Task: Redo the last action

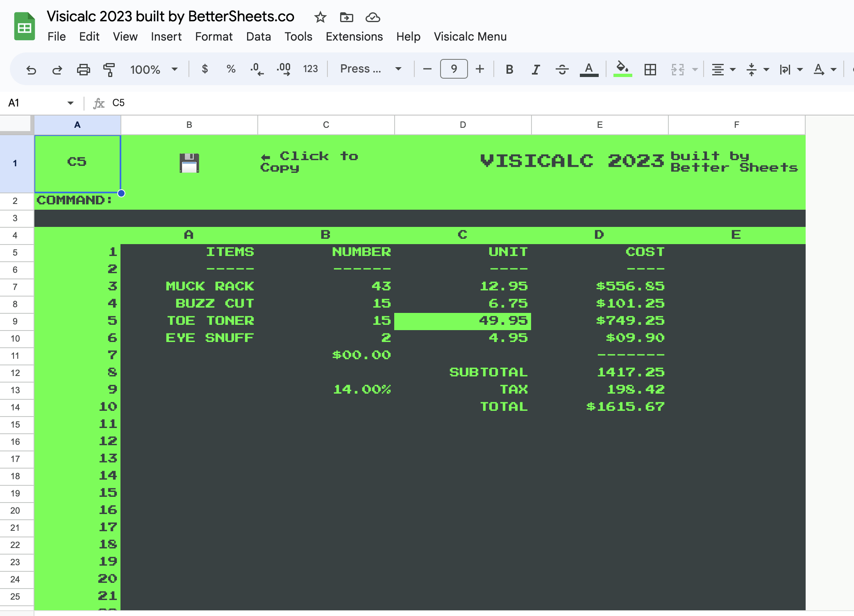Action: point(57,69)
